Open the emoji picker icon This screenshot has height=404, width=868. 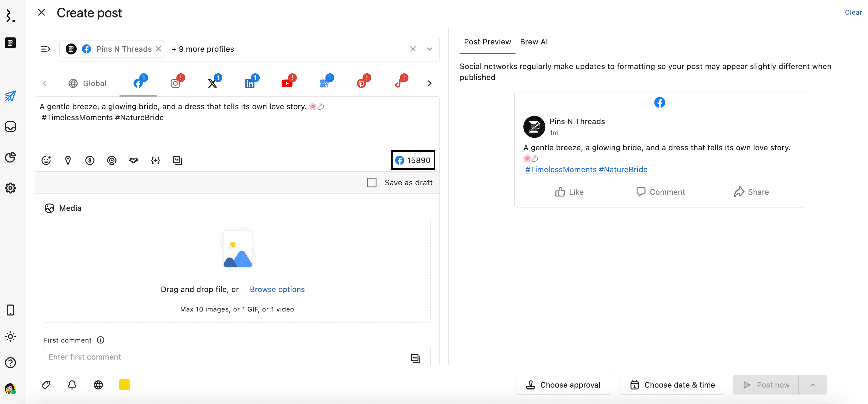point(46,160)
